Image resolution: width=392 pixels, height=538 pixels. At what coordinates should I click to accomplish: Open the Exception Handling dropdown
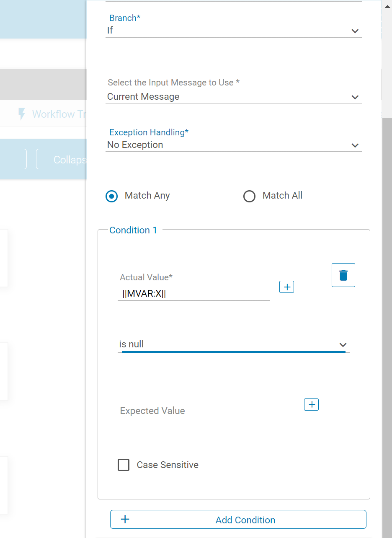pyautogui.click(x=234, y=145)
